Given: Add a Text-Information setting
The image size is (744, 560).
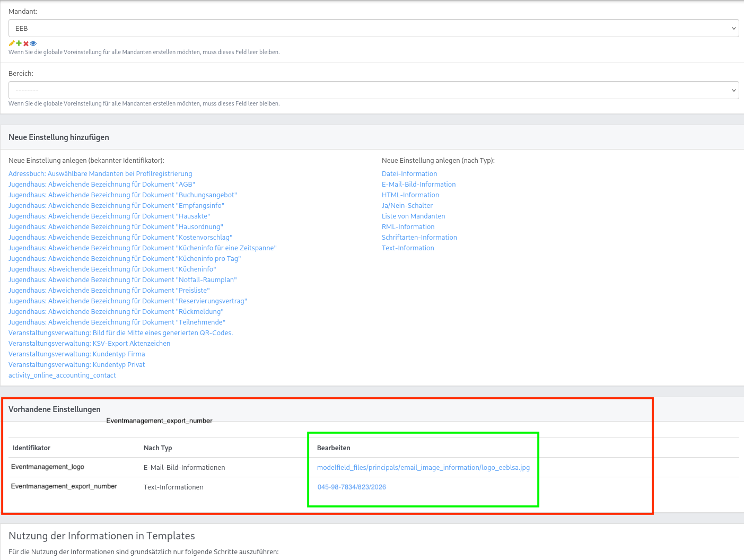Looking at the screenshot, I should click(408, 248).
